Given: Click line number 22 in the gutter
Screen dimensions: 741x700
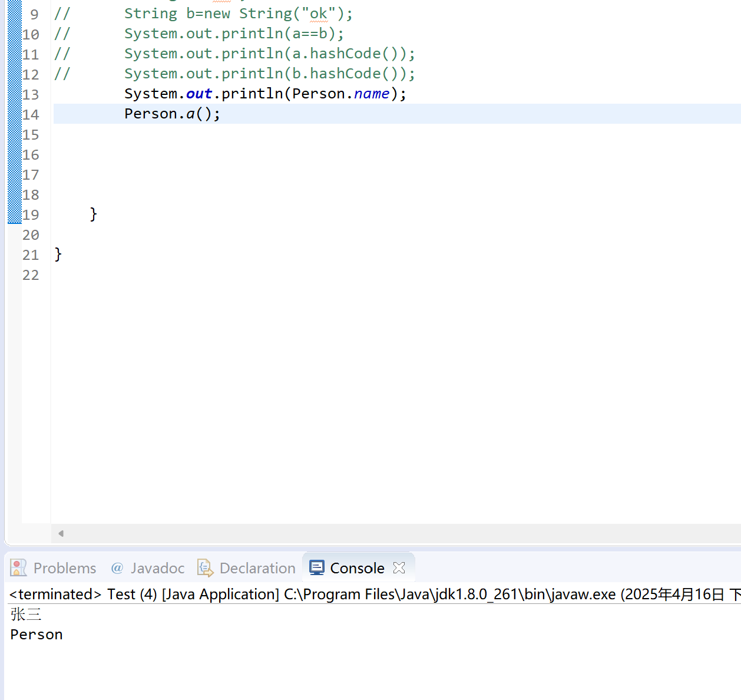Looking at the screenshot, I should point(31,275).
